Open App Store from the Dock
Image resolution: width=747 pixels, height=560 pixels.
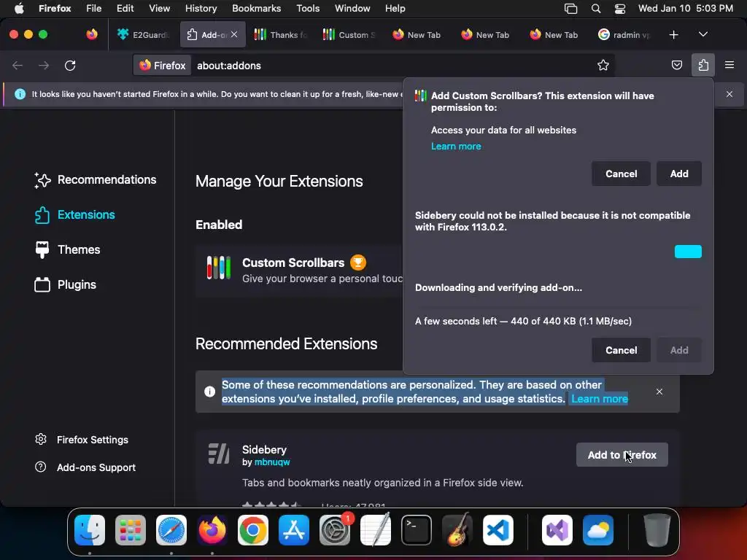click(x=293, y=530)
